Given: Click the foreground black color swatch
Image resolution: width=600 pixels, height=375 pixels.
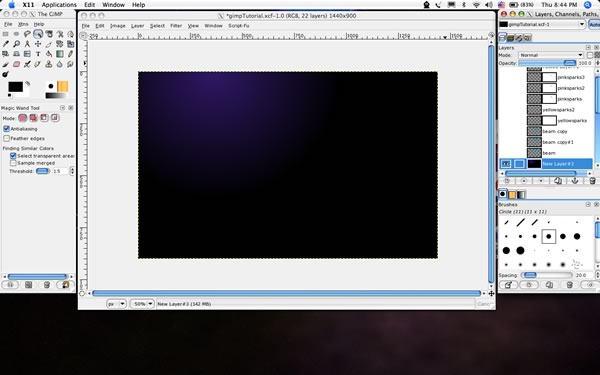Looking at the screenshot, I should pyautogui.click(x=16, y=87).
